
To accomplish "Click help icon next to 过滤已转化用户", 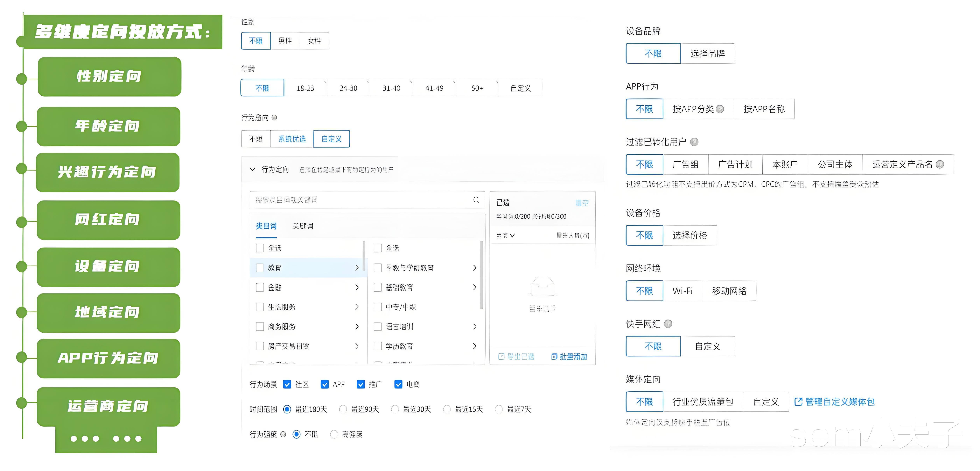I will [694, 142].
